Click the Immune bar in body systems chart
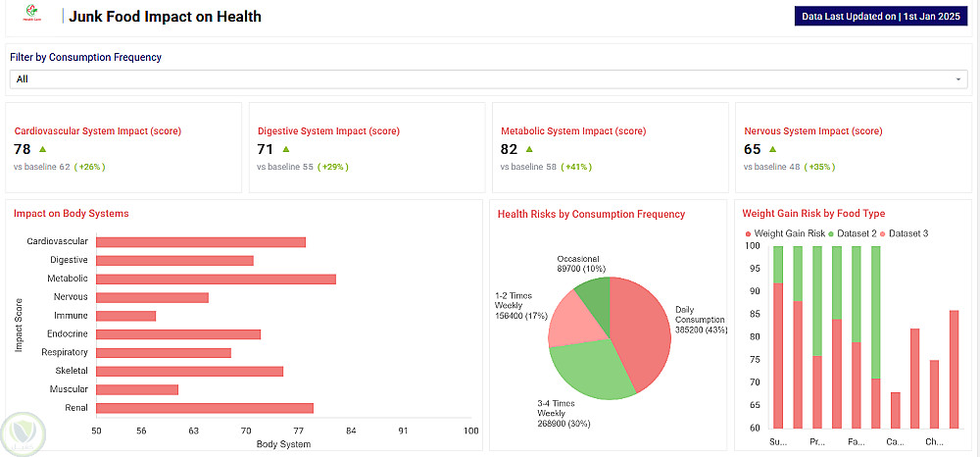Viewport: 980px width, 457px height. click(125, 316)
